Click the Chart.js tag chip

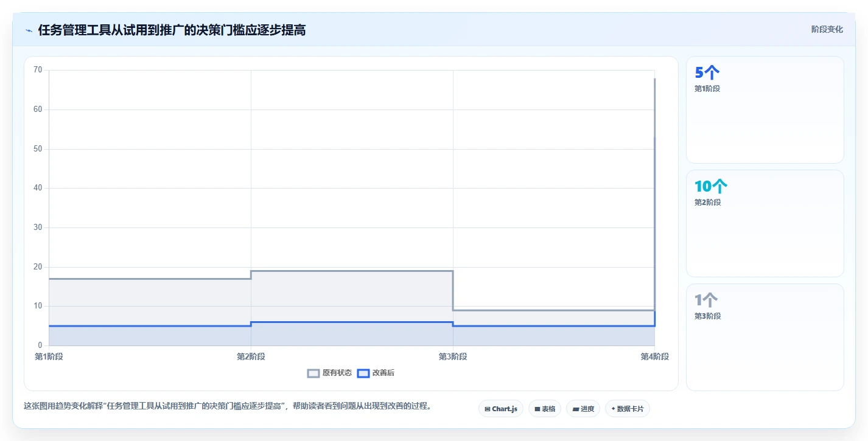(501, 409)
